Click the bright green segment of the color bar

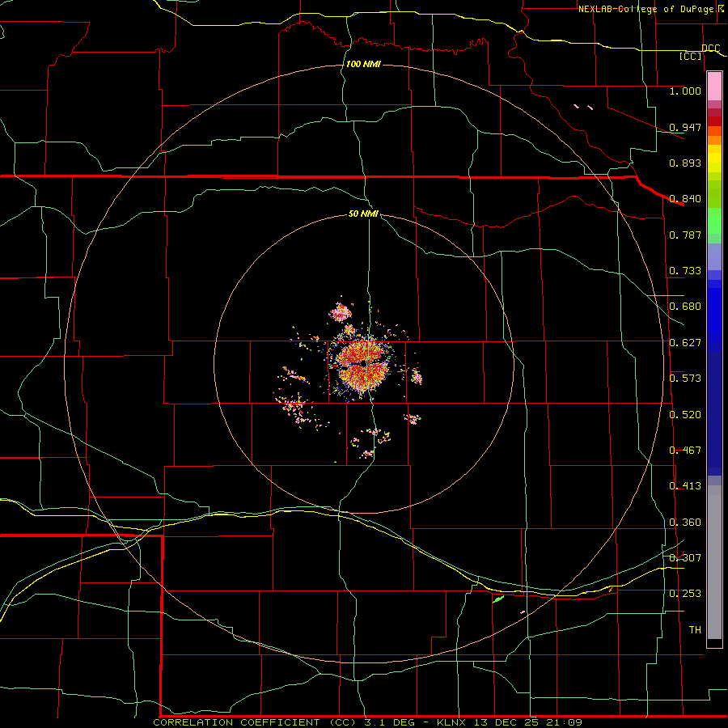pos(714,221)
